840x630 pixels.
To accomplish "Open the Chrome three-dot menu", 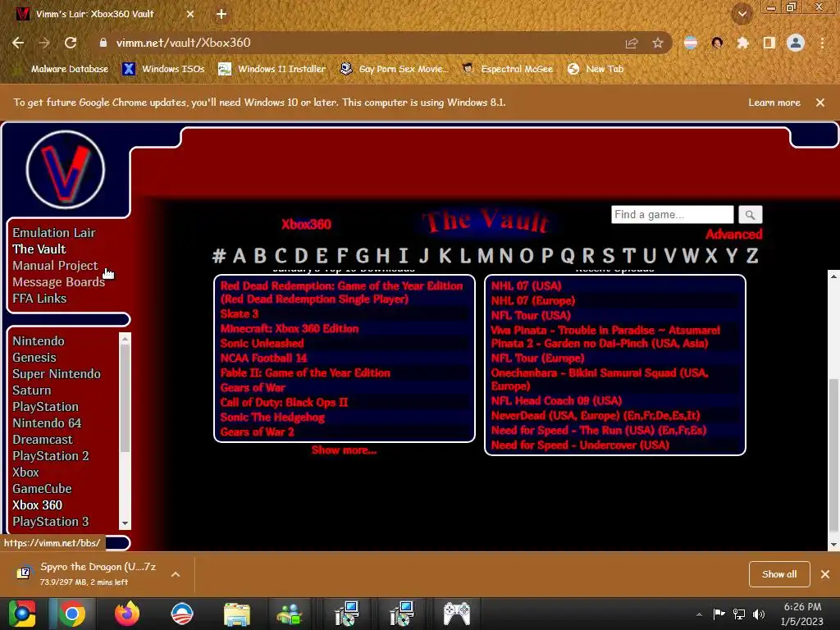I will (x=822, y=43).
